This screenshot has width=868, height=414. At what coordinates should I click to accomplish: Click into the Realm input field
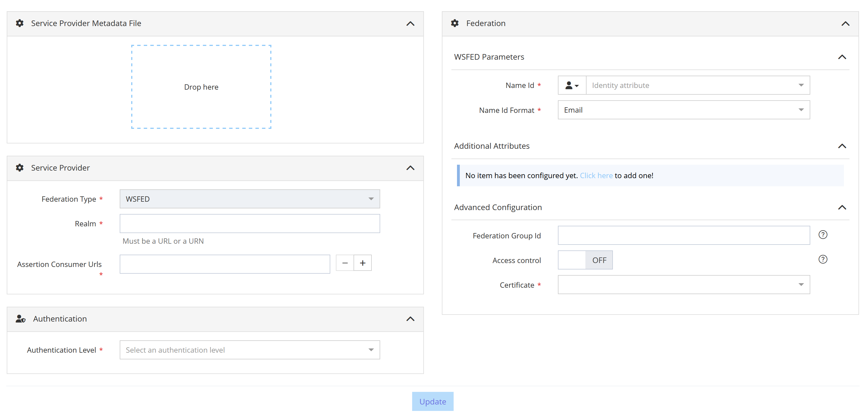(x=250, y=224)
